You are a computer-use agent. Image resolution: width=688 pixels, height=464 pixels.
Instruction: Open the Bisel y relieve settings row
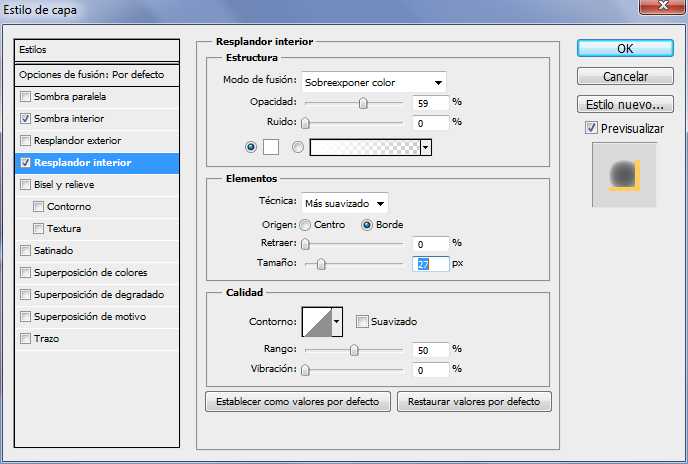[x=97, y=184]
